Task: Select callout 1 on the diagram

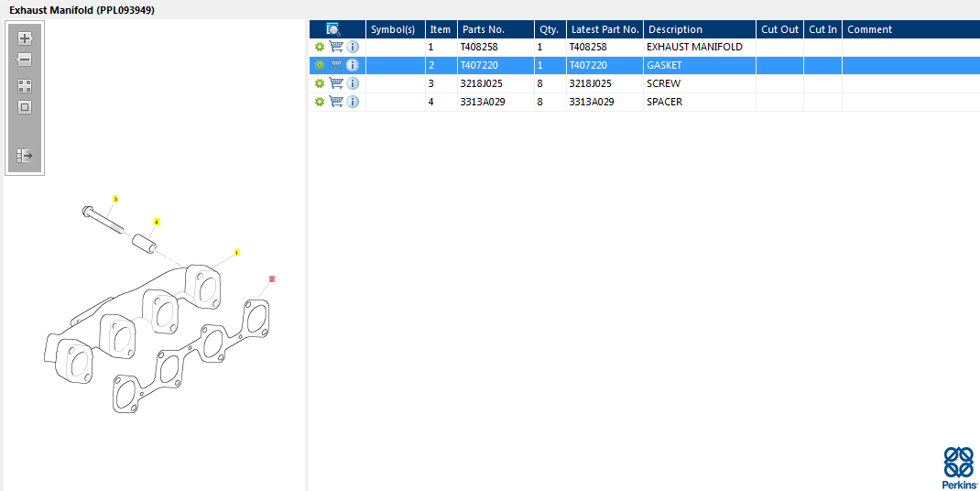Action: tap(237, 253)
